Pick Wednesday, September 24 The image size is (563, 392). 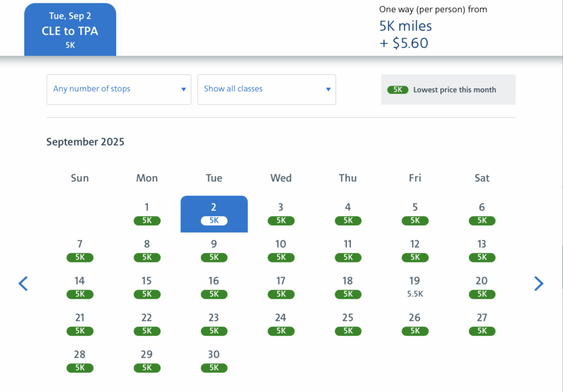pyautogui.click(x=281, y=323)
